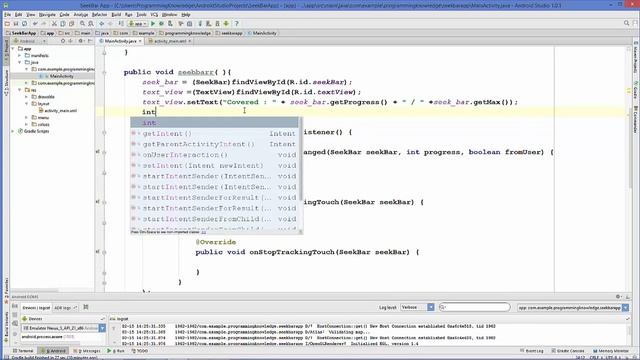Open the Refactor menu
This screenshot has width=640, height=360.
click(99, 14)
